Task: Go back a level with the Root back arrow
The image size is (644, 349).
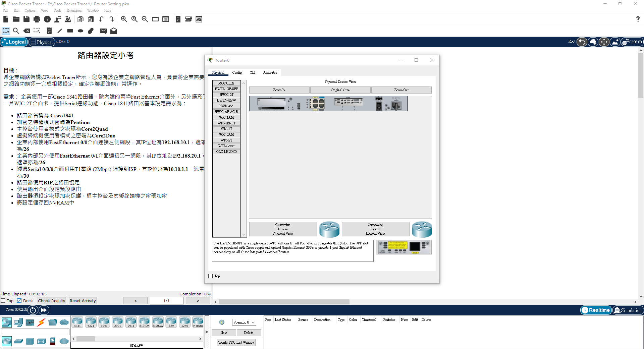Action: click(582, 42)
